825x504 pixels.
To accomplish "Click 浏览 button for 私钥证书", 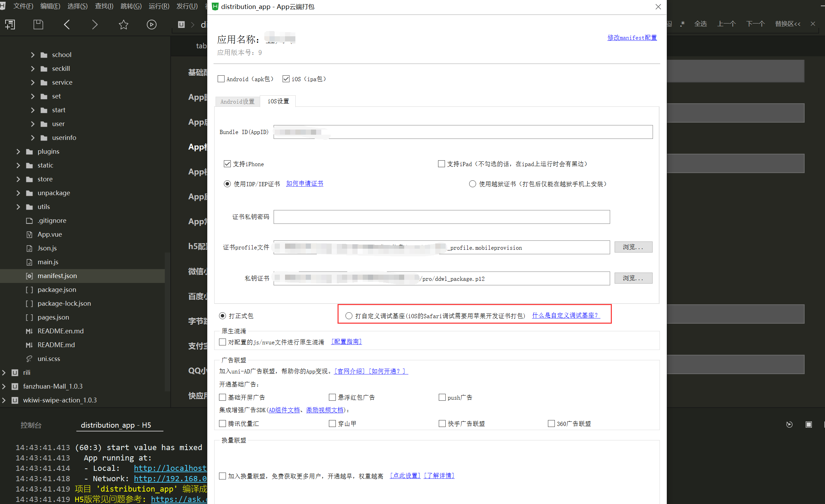I will pyautogui.click(x=633, y=278).
